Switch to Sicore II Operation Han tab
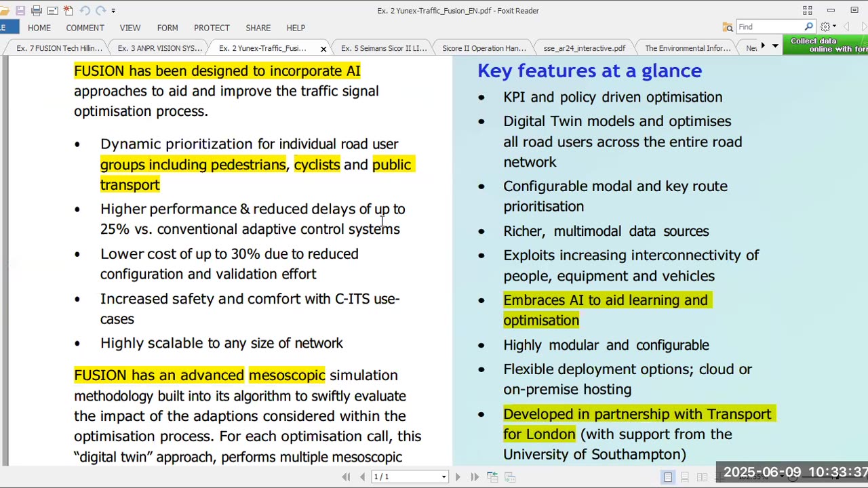 tap(484, 48)
